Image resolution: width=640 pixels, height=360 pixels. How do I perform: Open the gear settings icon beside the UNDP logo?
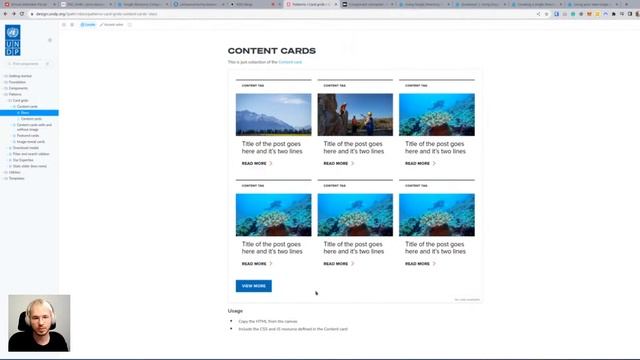(50, 40)
